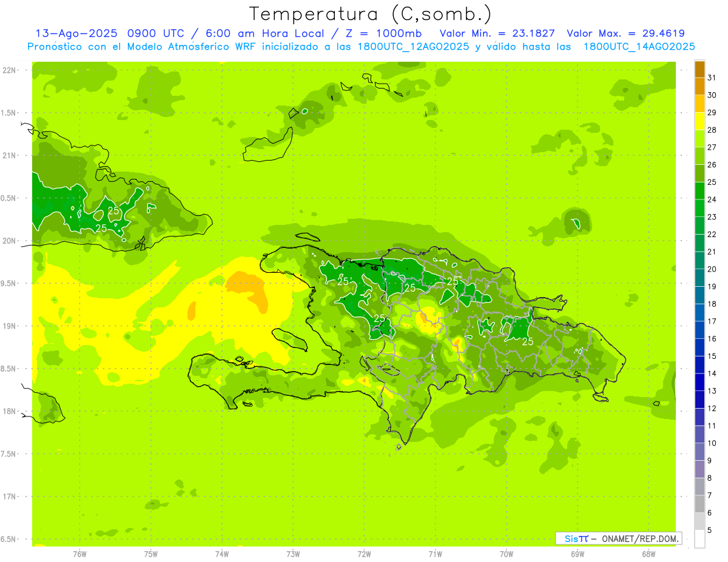
Task: Click the "69W" longitude label
Action: [578, 554]
